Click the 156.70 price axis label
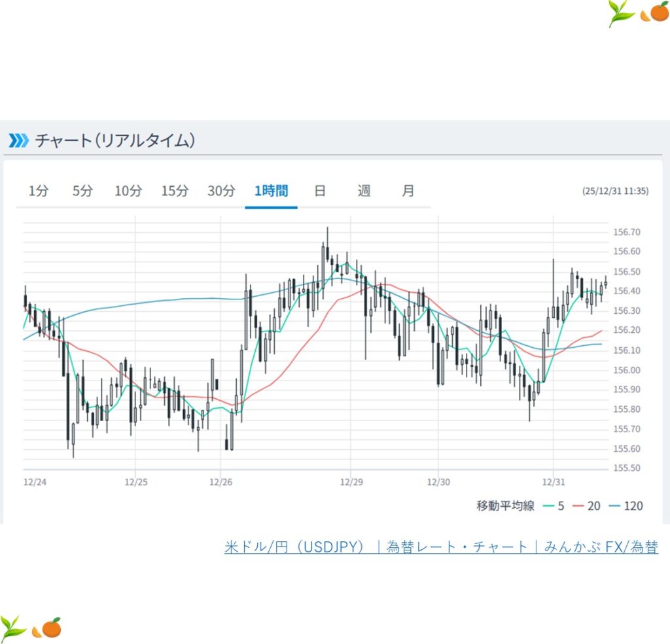Viewport: 670px width, 644px height. tap(627, 232)
